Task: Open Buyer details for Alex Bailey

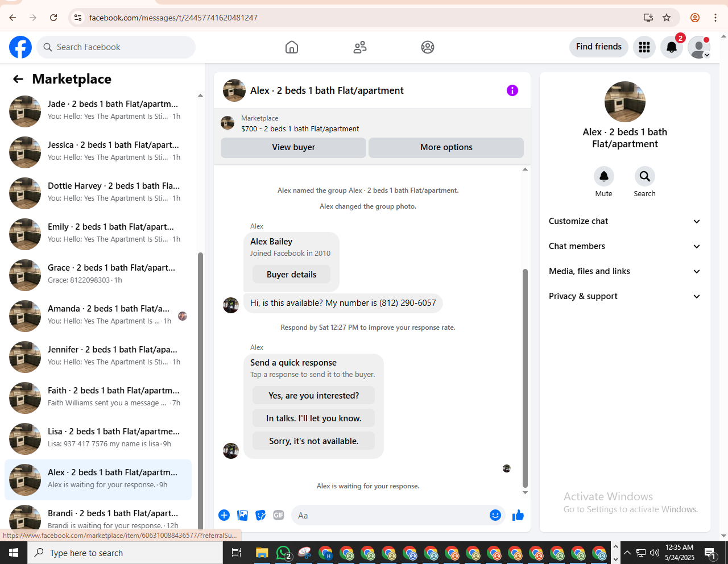Action: click(291, 275)
